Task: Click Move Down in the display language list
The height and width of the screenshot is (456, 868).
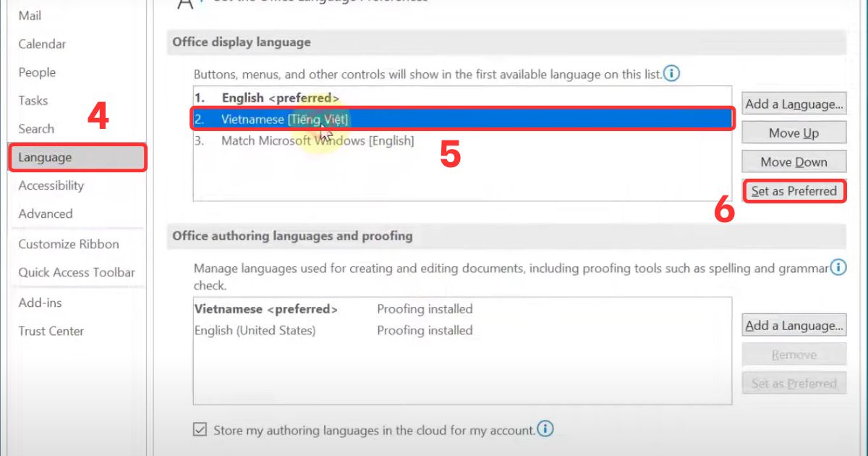Action: [x=793, y=161]
